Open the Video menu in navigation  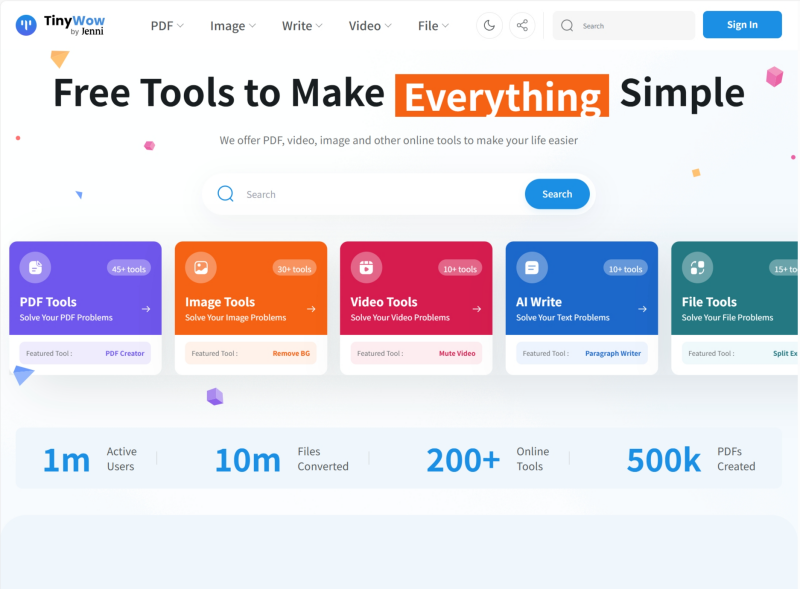click(x=370, y=26)
